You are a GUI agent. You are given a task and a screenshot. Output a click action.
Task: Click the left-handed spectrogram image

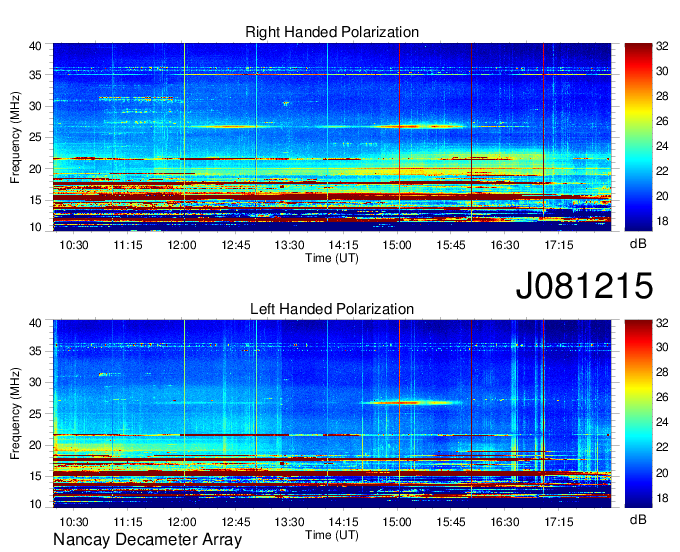(x=332, y=414)
